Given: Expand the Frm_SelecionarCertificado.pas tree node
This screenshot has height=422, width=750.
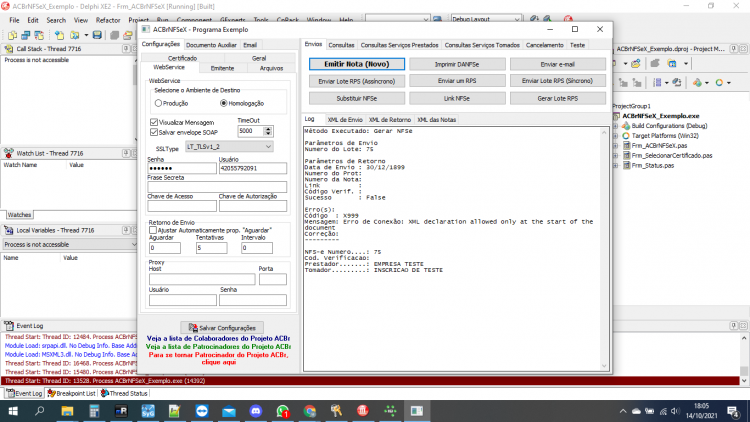Looking at the screenshot, I should pos(616,155).
